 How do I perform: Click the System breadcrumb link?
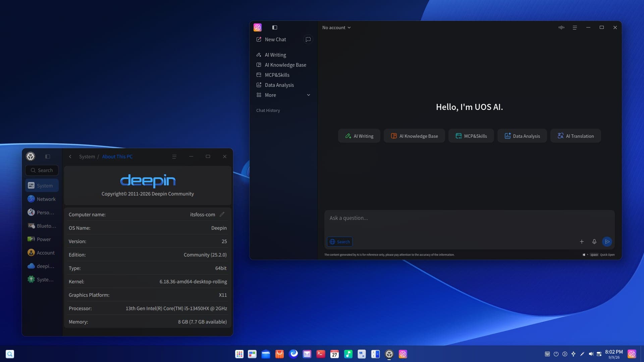coord(87,157)
